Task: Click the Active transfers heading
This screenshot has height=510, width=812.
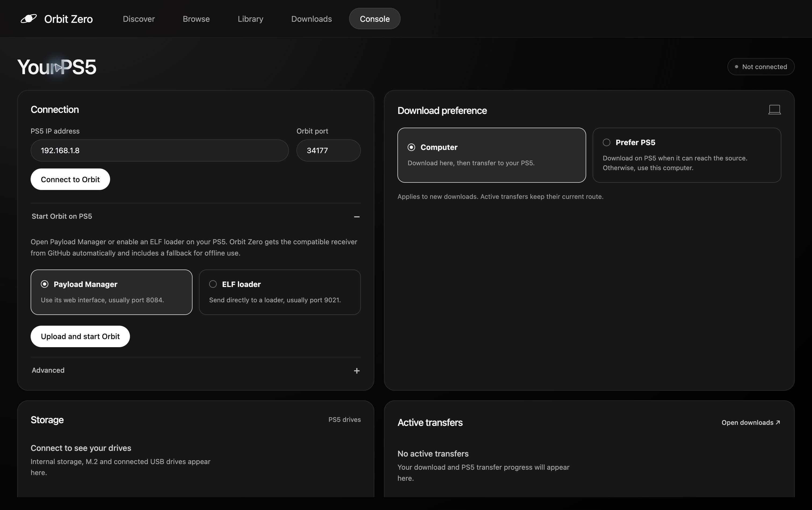Action: pos(430,423)
